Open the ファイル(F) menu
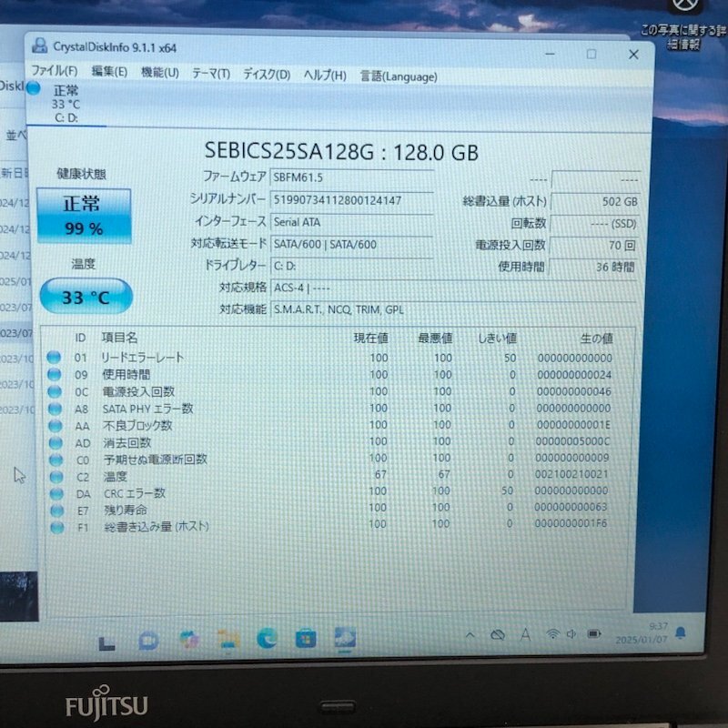This screenshot has height=728, width=728. click(x=55, y=71)
